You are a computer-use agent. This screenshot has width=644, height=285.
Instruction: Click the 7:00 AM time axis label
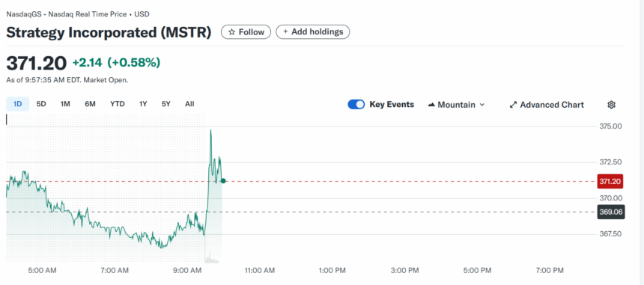tap(115, 271)
